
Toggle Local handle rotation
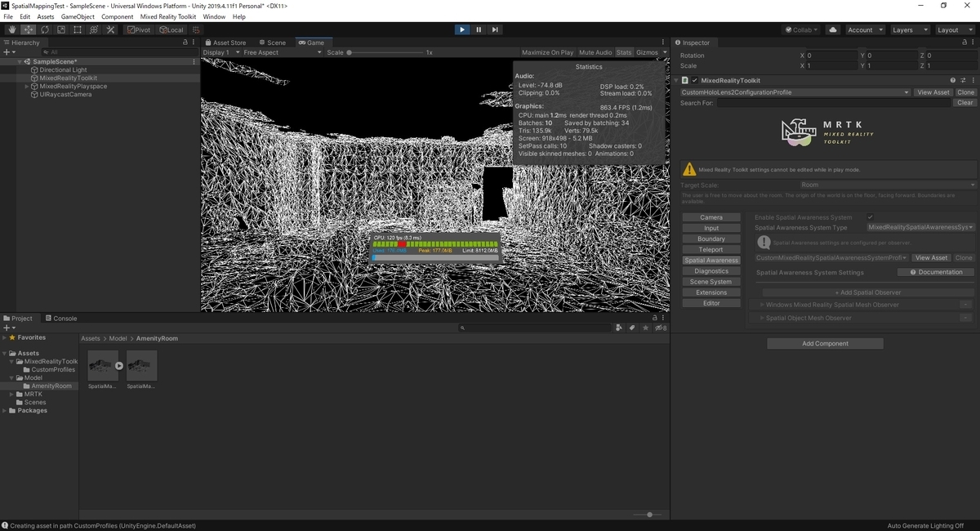171,29
